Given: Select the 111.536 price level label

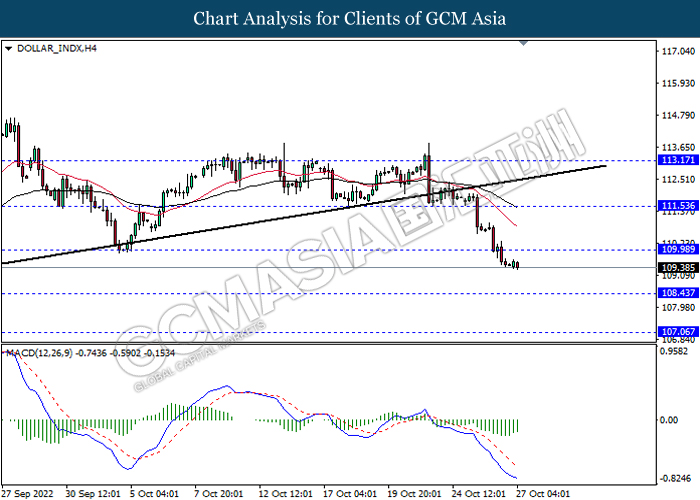Looking at the screenshot, I should [678, 205].
